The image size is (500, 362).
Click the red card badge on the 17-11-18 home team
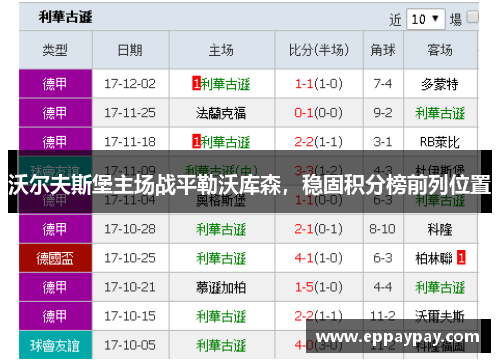click(x=196, y=142)
